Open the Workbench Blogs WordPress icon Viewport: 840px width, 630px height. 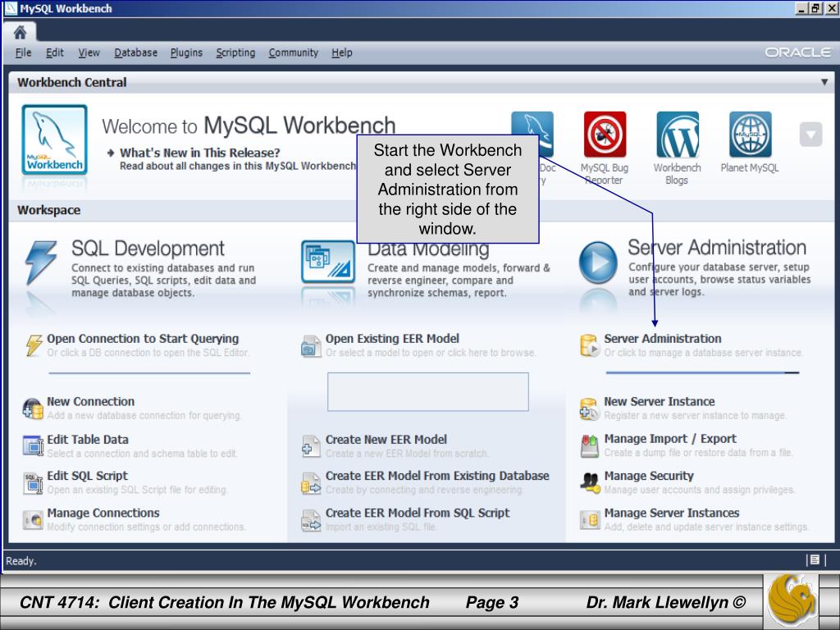pos(678,134)
